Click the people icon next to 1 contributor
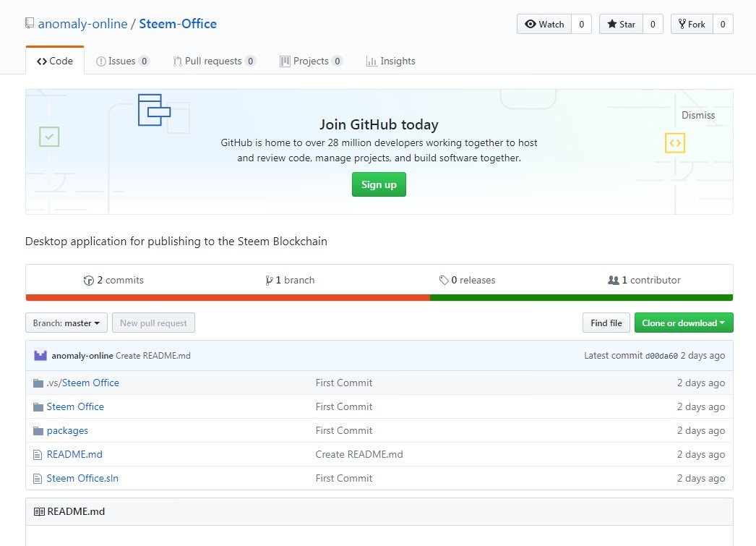The image size is (756, 546). pyautogui.click(x=614, y=281)
